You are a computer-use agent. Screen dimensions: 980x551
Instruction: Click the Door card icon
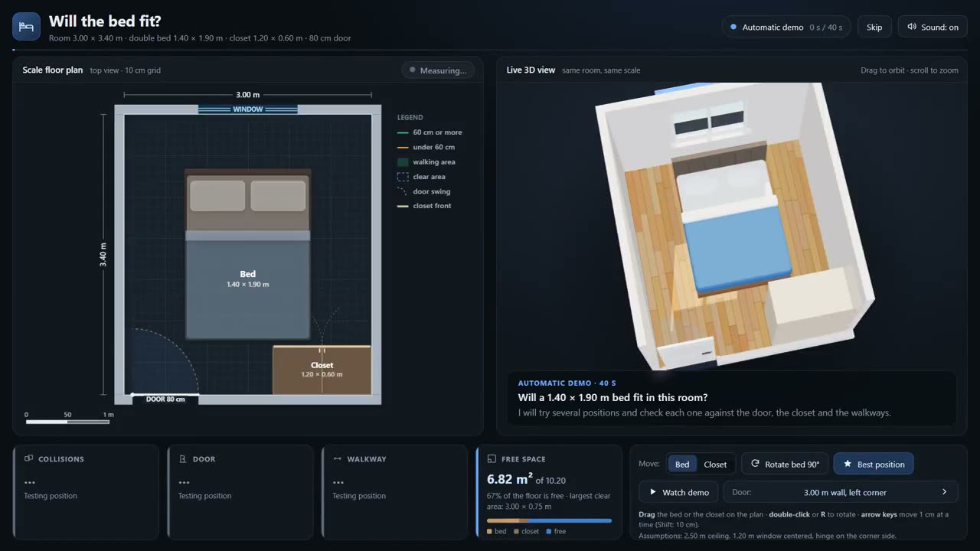(183, 459)
